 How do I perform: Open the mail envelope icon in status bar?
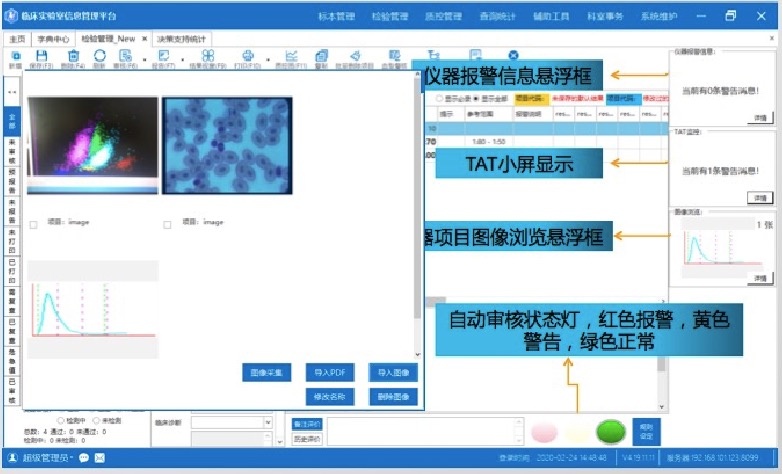pos(100,458)
